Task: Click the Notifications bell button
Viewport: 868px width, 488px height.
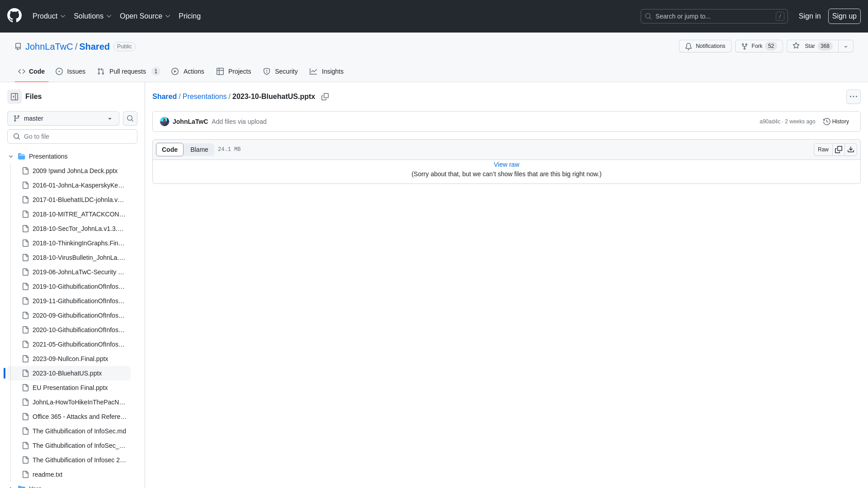Action: 705,46
